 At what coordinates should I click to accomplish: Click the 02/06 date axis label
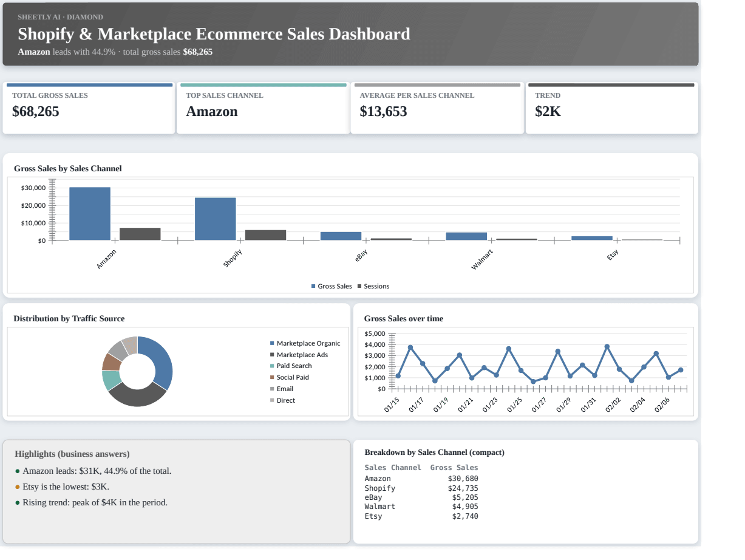(x=662, y=405)
